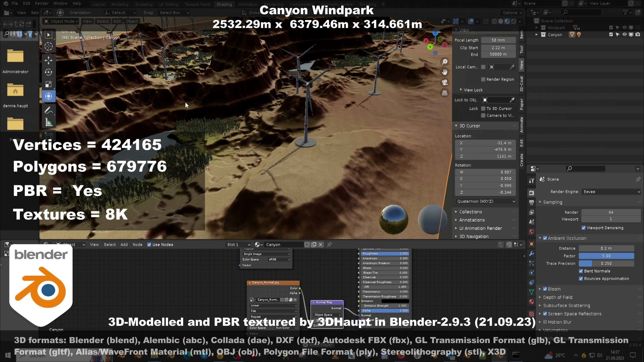Viewport: 644px width, 362px height.
Task: Open node editor Node menu
Action: [x=137, y=245]
